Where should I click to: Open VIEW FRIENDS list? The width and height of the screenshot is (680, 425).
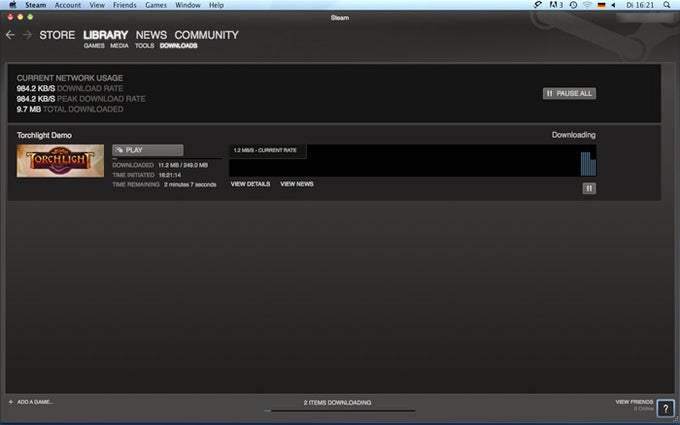634,402
